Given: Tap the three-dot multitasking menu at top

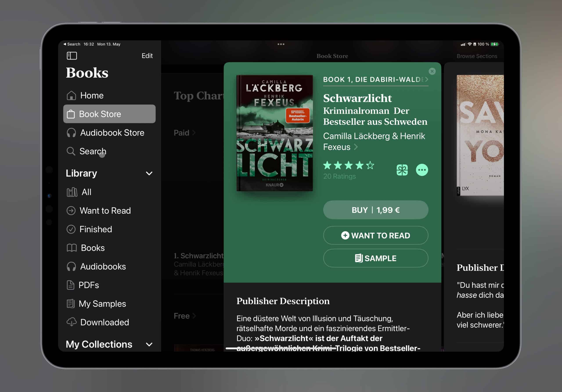Looking at the screenshot, I should pos(281,44).
